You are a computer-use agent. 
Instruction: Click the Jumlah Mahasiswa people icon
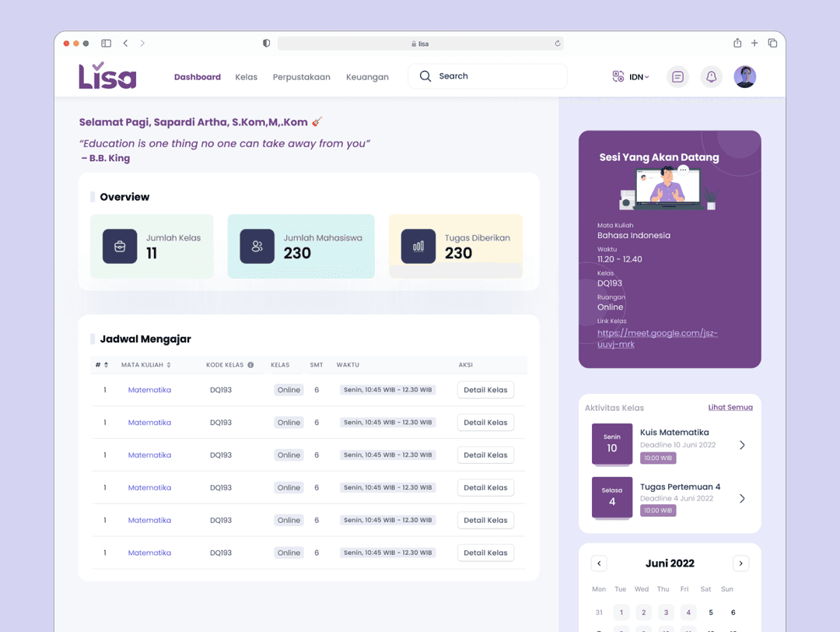(x=257, y=246)
